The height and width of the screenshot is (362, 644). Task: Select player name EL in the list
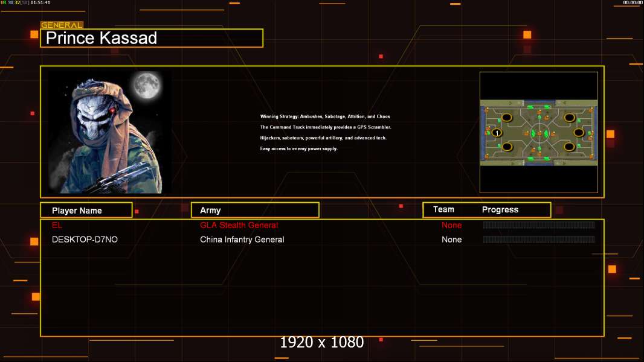pos(57,225)
